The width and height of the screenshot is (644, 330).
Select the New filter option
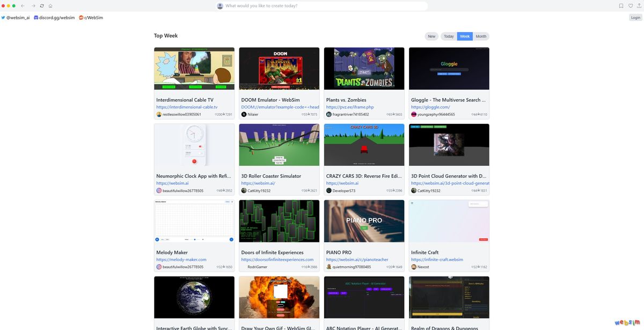[x=431, y=36]
